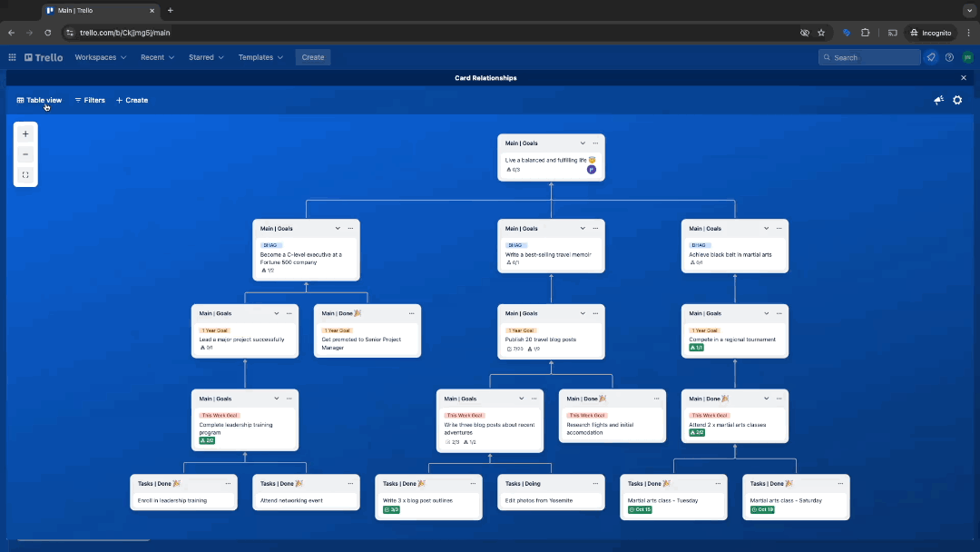Click the Power-Ups icon beside the search bar
The image size is (980, 552).
click(x=930, y=57)
